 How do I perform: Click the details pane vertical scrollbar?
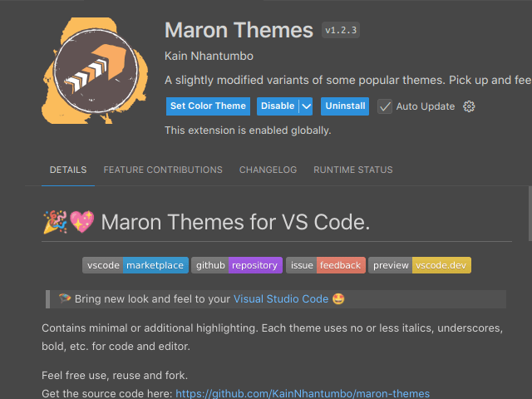pos(530,214)
